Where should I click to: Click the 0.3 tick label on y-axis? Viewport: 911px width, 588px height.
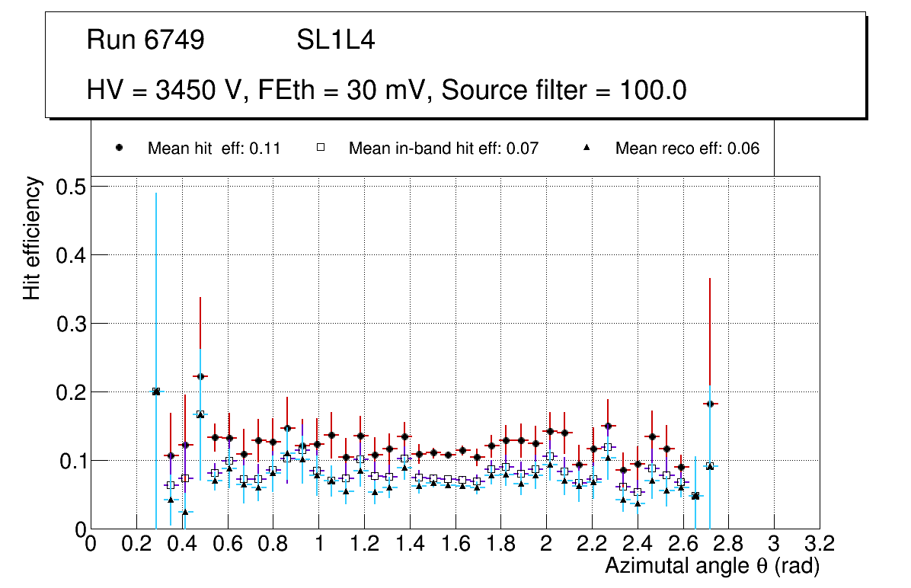[72, 324]
